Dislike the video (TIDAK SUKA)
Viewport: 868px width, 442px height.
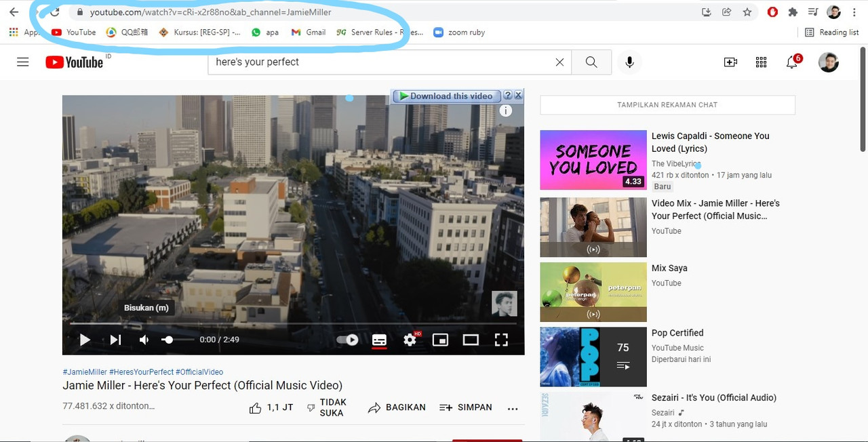tap(327, 407)
